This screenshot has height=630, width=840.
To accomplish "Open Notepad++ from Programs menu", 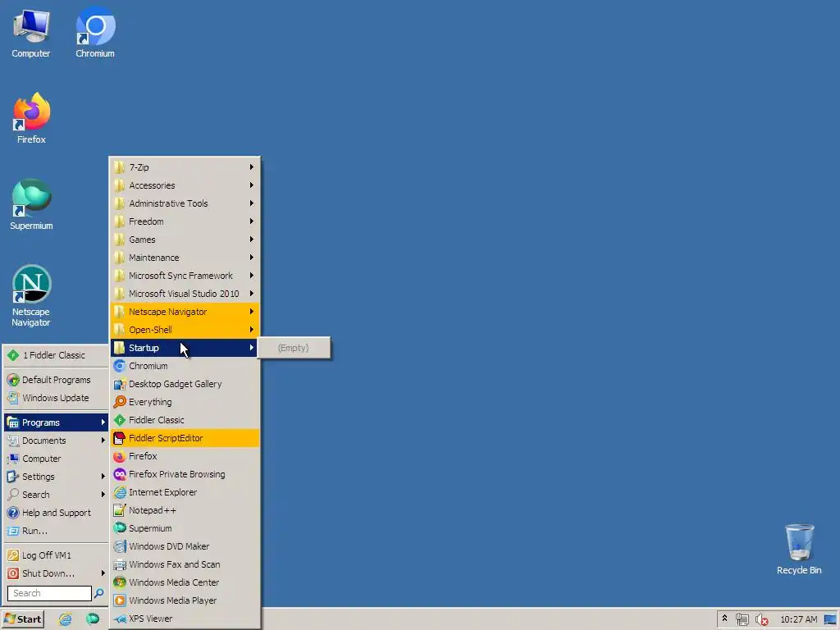I will tap(185, 510).
